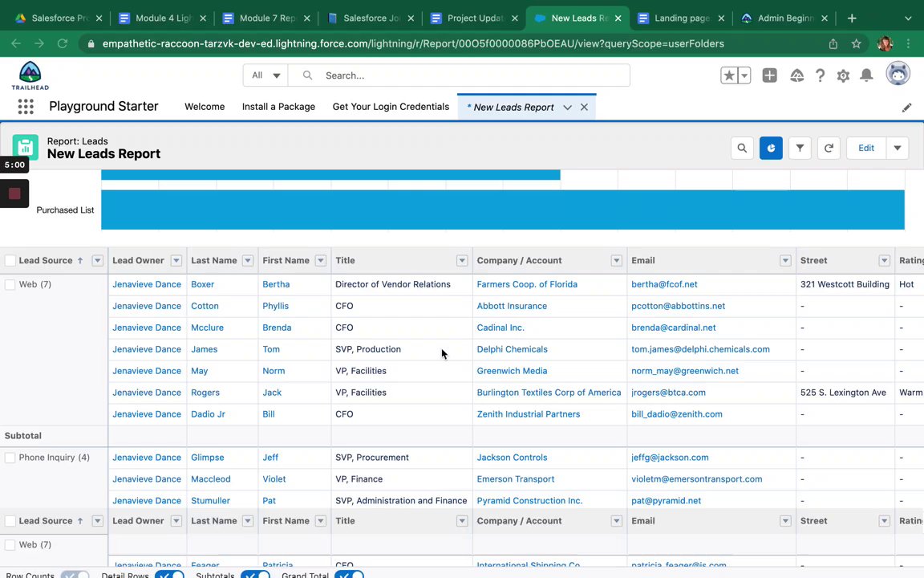Screen dimensions: 924x578
Task: Switch to Project Update browser tab
Action: 474,18
